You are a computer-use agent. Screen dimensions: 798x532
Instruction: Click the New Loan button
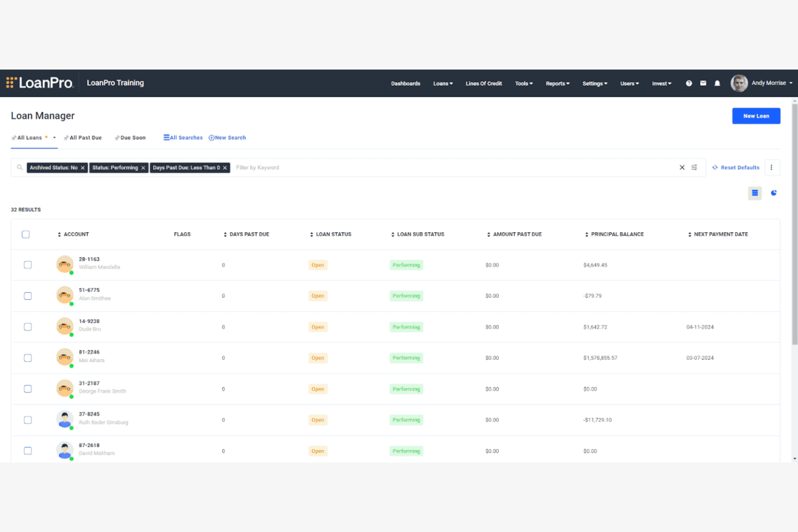pyautogui.click(x=756, y=115)
